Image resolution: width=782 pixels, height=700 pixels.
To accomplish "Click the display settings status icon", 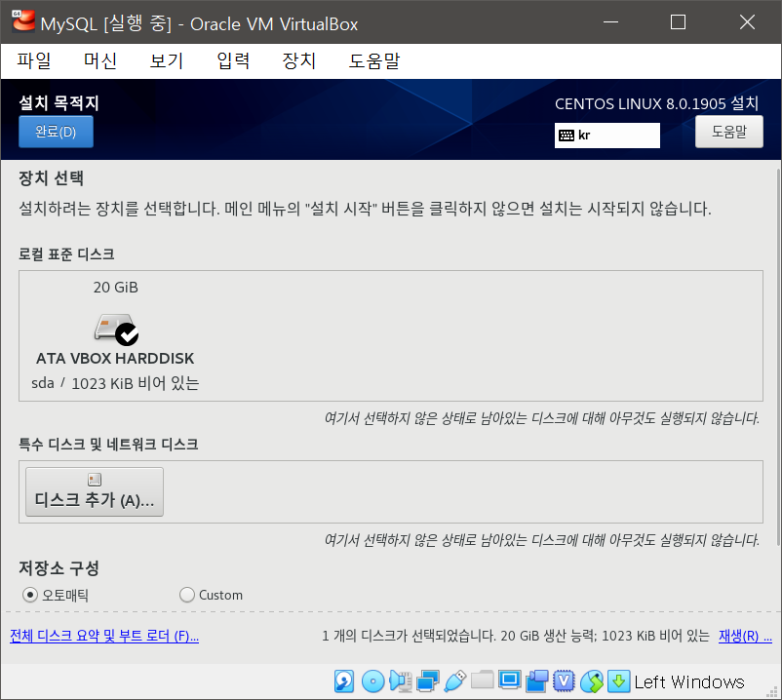I will coord(510,681).
